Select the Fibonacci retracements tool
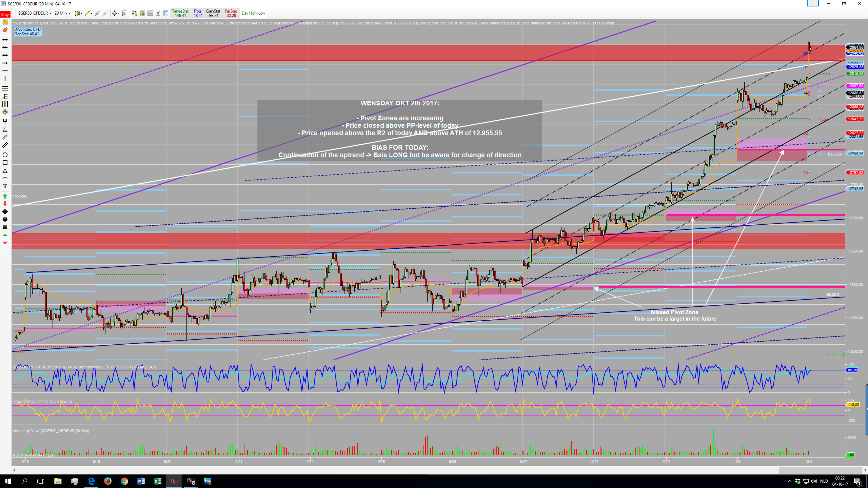This screenshot has width=868, height=488. [5, 88]
